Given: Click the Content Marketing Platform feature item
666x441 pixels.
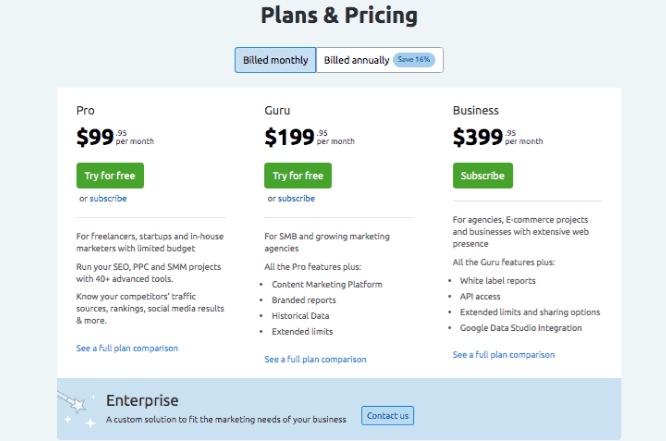Looking at the screenshot, I should [x=327, y=284].
